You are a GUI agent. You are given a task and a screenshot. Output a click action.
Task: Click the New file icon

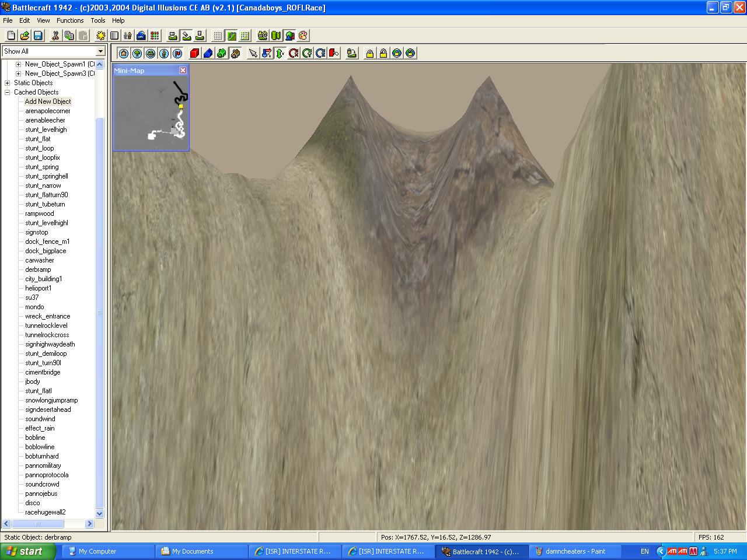tap(11, 36)
